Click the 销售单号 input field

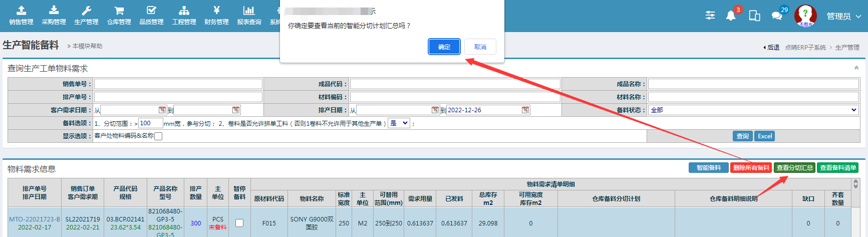coord(178,84)
